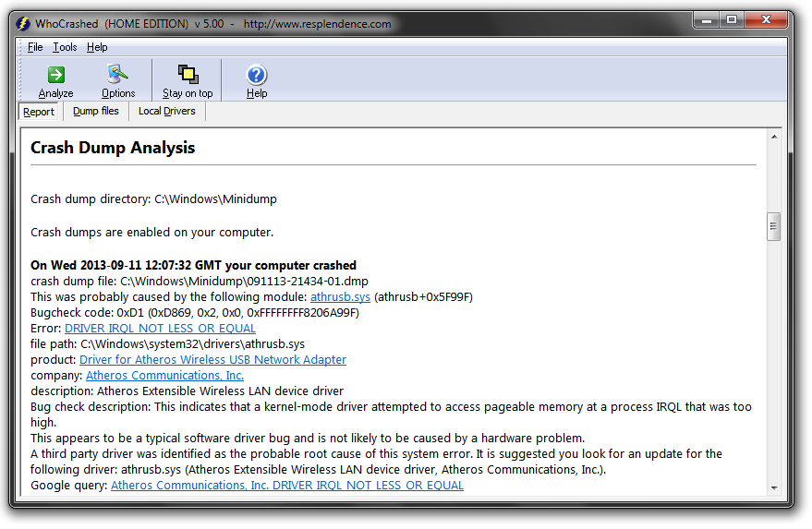Click the Help question mark icon
The width and height of the screenshot is (812, 529).
coord(256,75)
